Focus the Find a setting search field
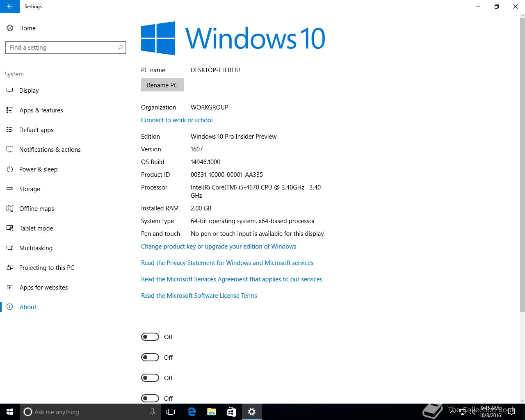 point(66,48)
